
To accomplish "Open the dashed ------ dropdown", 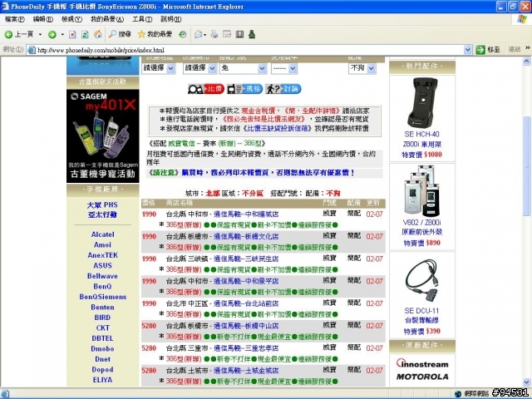I will [x=284, y=68].
